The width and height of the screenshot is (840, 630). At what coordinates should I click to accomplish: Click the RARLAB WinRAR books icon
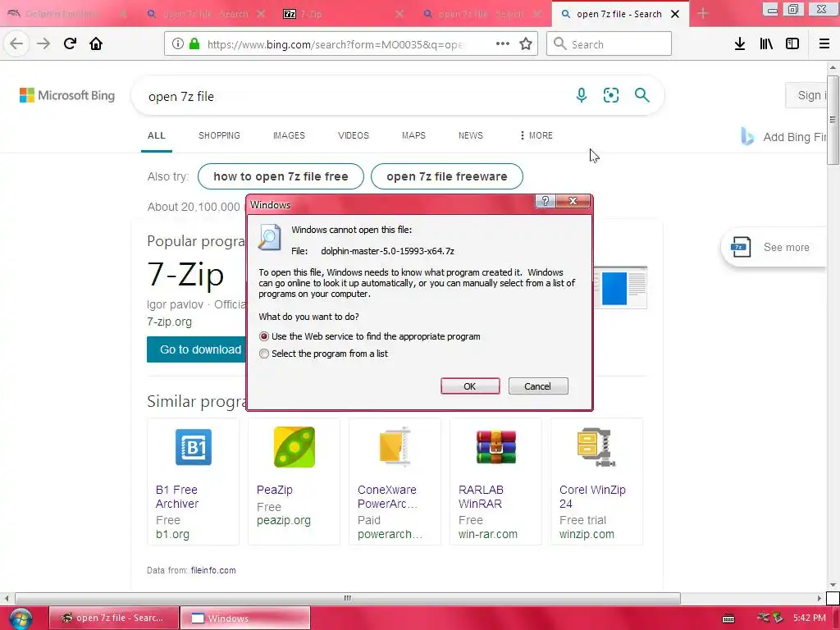pos(496,447)
